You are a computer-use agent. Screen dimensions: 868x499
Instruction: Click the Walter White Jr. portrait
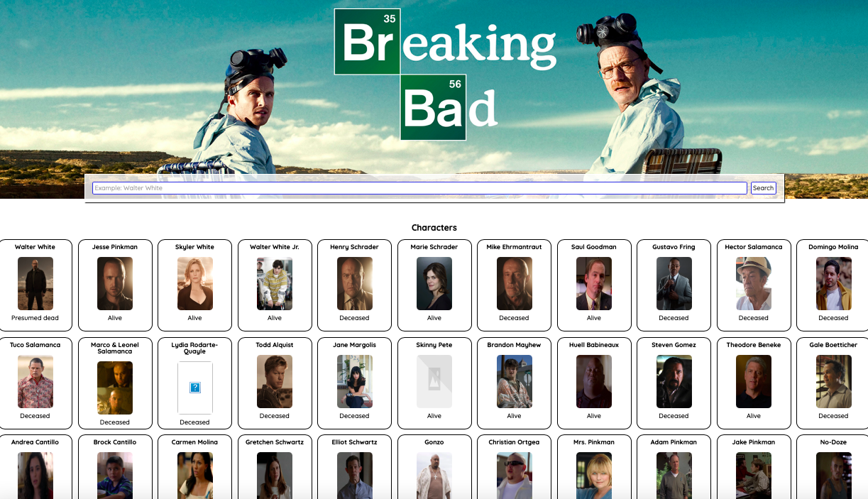pos(275,283)
